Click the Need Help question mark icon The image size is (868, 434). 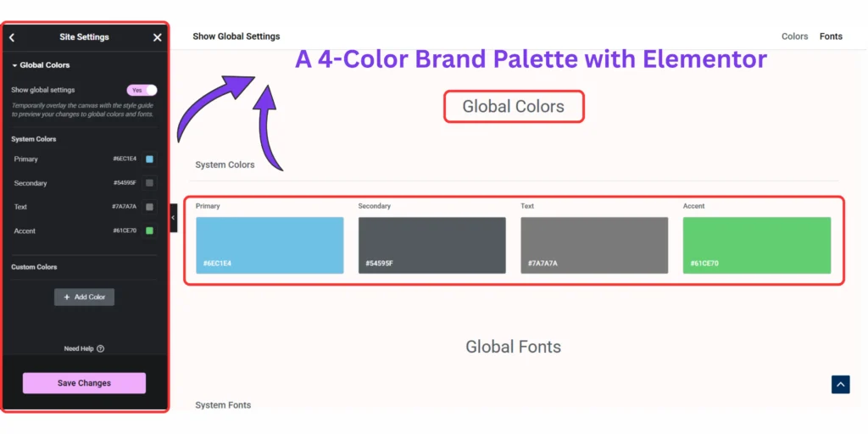coord(100,348)
